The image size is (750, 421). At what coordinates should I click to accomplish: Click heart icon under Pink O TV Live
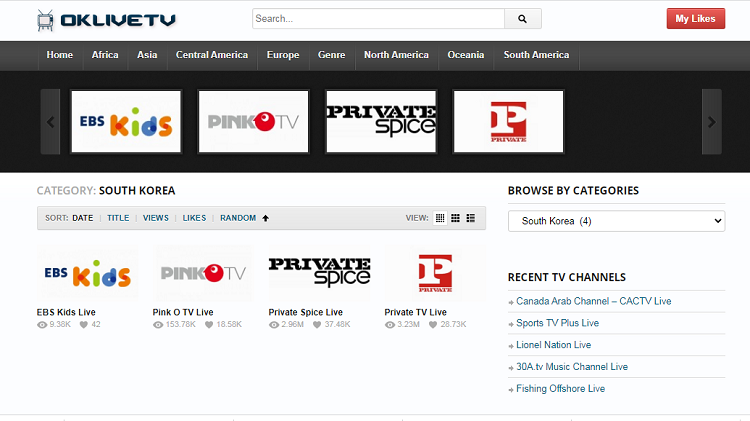pyautogui.click(x=209, y=325)
